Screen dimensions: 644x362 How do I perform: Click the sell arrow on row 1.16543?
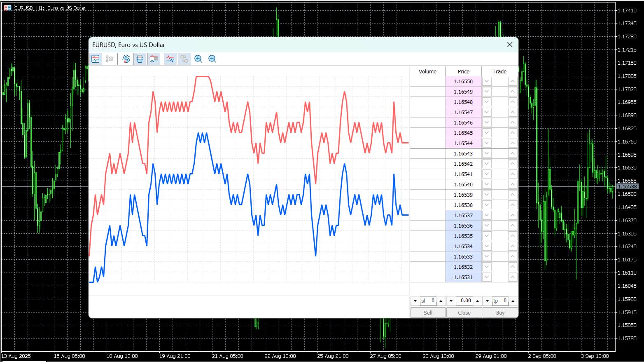487,153
